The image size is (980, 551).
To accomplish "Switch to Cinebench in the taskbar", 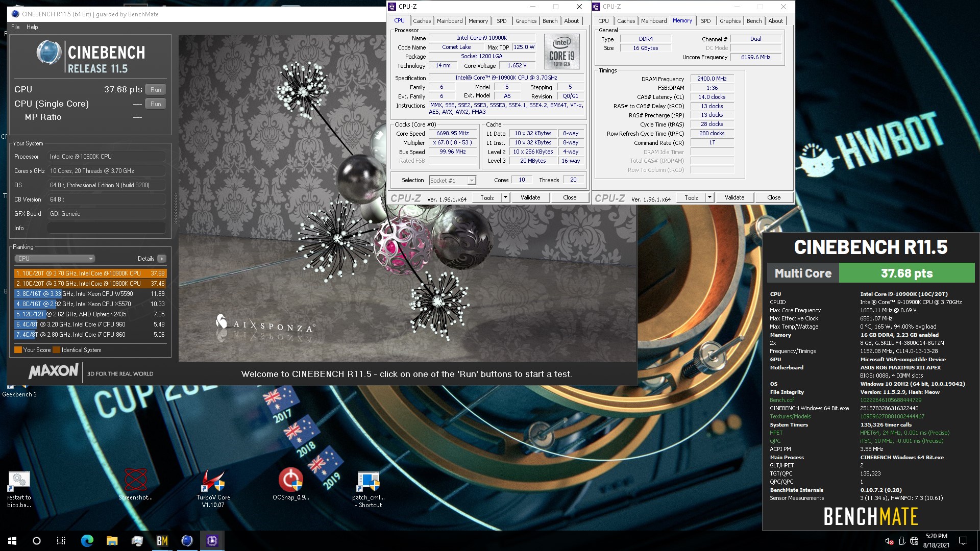I will [187, 541].
